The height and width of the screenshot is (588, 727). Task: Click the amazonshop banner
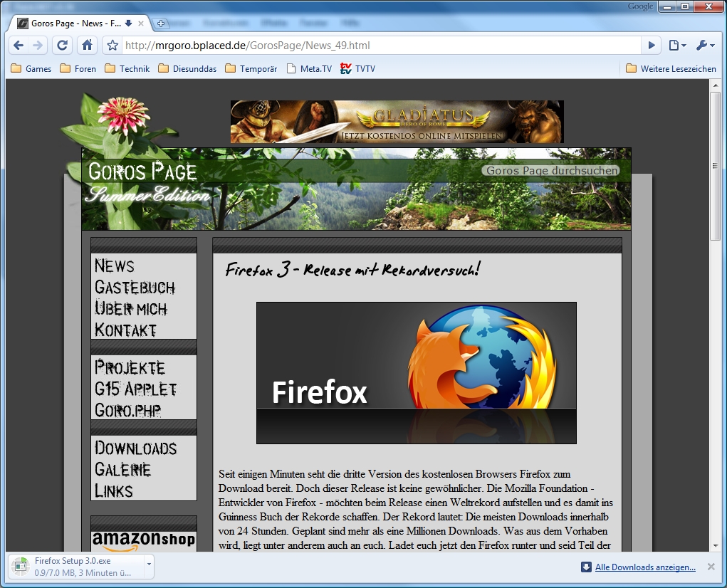pos(144,540)
